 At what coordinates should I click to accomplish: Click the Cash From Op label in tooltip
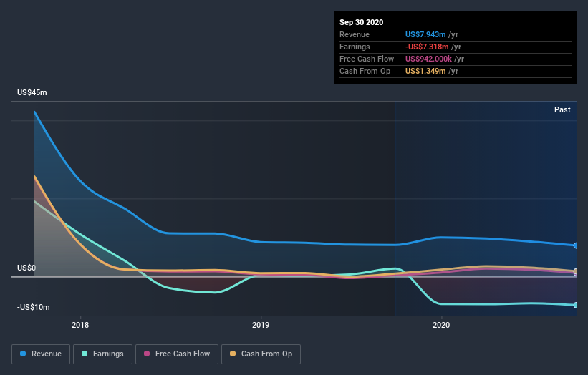[365, 71]
